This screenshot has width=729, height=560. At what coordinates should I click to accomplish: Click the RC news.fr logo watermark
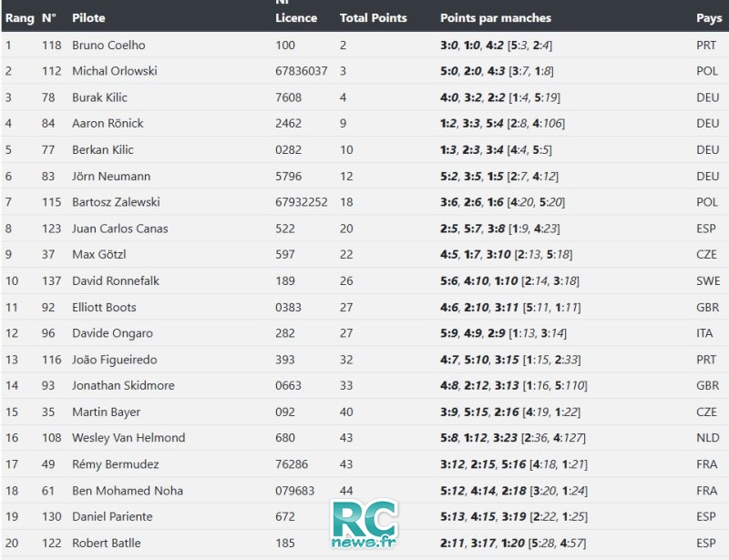364,524
